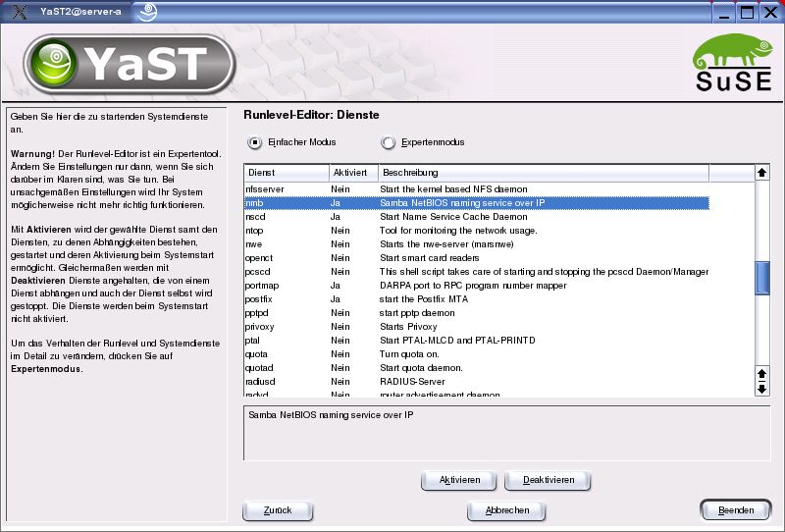Sort by the Dienst column header
The width and height of the screenshot is (785, 532).
[x=287, y=173]
